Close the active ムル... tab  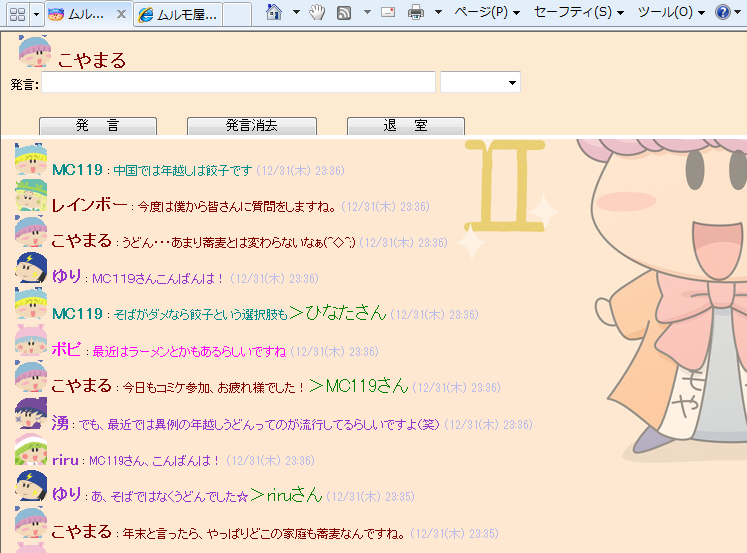(121, 14)
